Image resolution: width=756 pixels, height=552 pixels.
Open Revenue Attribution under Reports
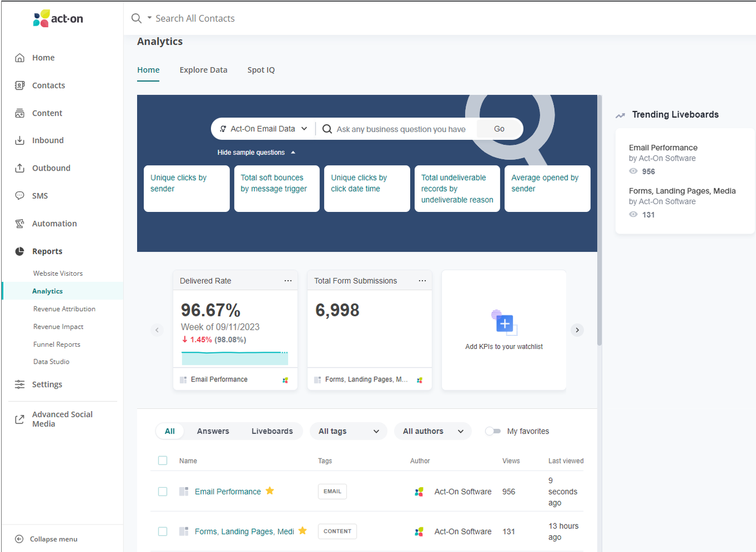64,309
